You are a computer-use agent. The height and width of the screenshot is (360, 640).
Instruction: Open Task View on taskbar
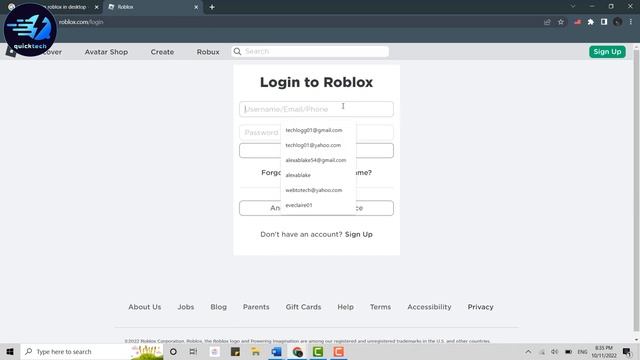point(193,351)
